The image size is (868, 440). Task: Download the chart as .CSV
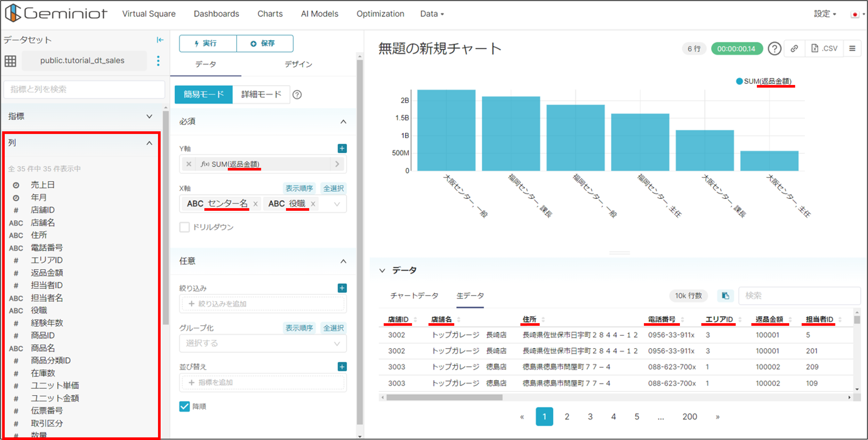pyautogui.click(x=824, y=49)
